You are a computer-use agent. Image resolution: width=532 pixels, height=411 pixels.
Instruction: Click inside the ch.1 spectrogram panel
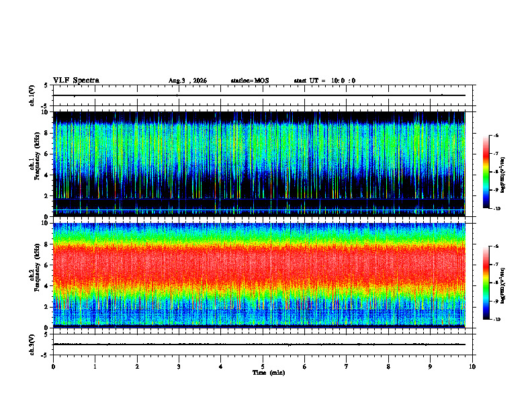tap(259, 164)
